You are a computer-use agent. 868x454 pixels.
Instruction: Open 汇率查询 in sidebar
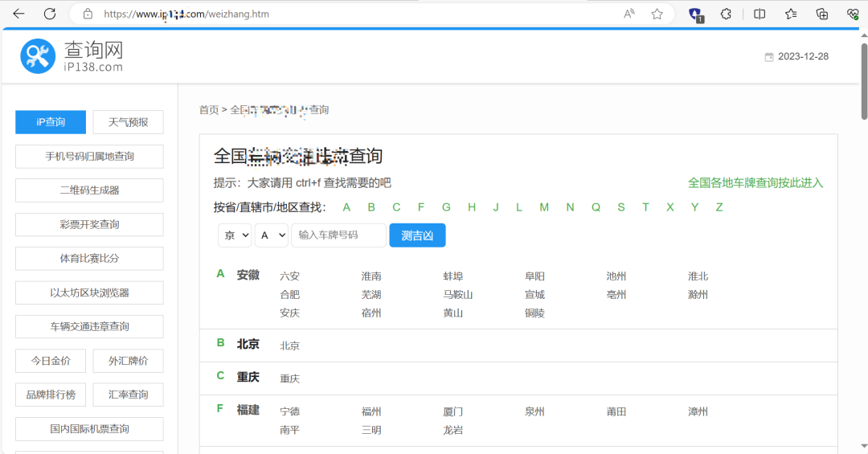click(129, 395)
